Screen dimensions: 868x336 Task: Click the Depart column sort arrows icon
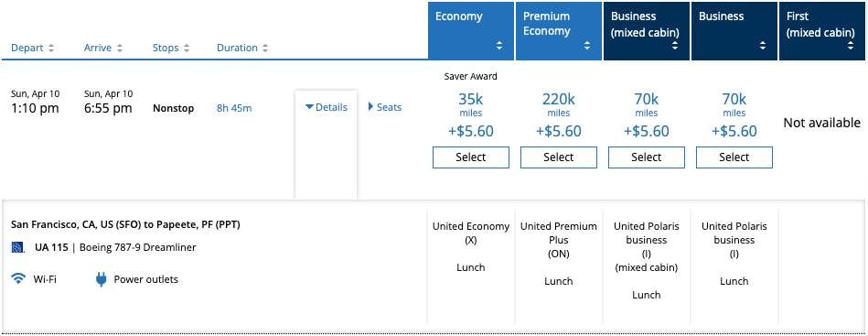[51, 49]
